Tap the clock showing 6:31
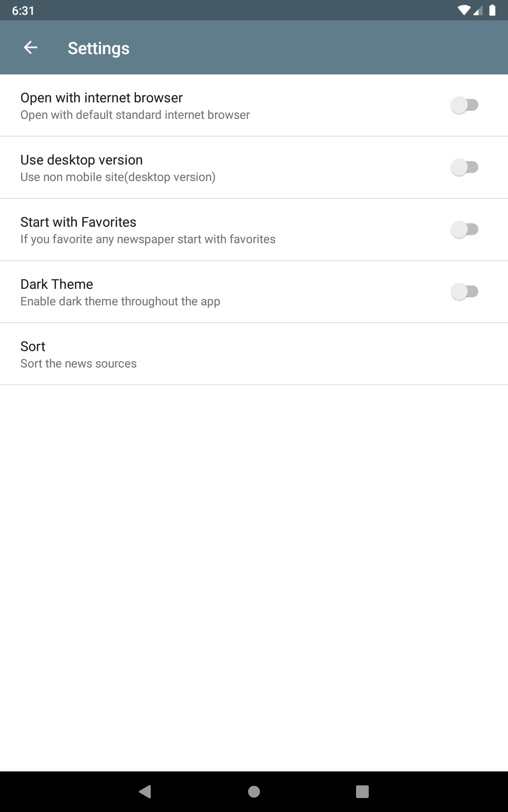 click(23, 11)
